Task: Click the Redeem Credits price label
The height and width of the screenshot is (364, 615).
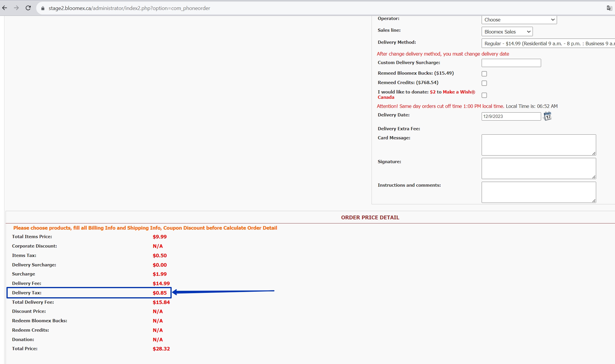Action: point(30,330)
